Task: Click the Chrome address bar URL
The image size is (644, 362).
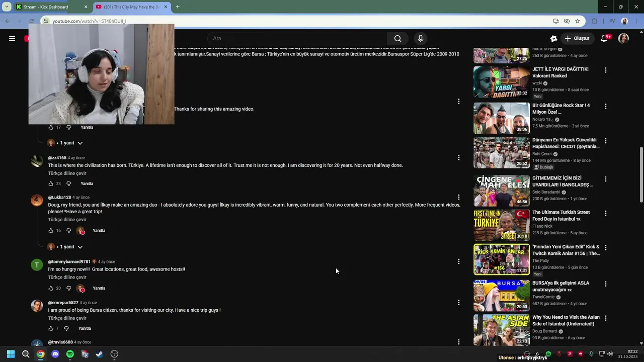Action: pos(90,21)
